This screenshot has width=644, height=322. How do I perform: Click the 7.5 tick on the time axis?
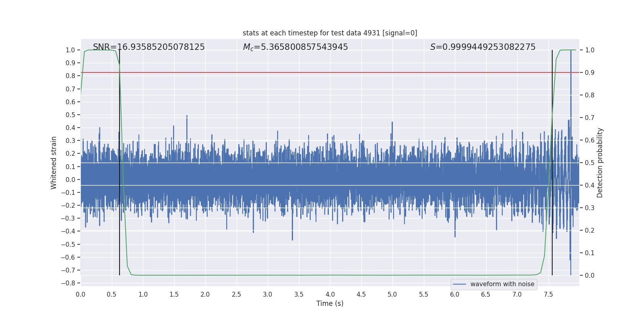(548, 294)
